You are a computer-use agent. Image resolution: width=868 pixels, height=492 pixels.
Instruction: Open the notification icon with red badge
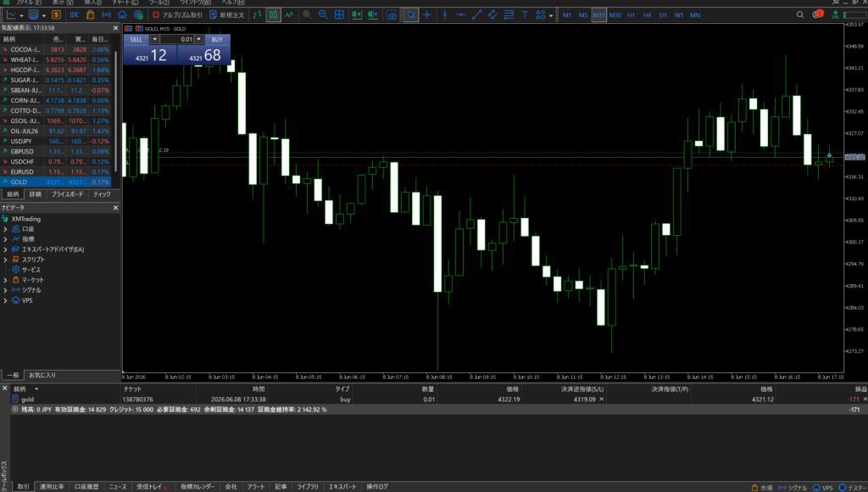[818, 14]
